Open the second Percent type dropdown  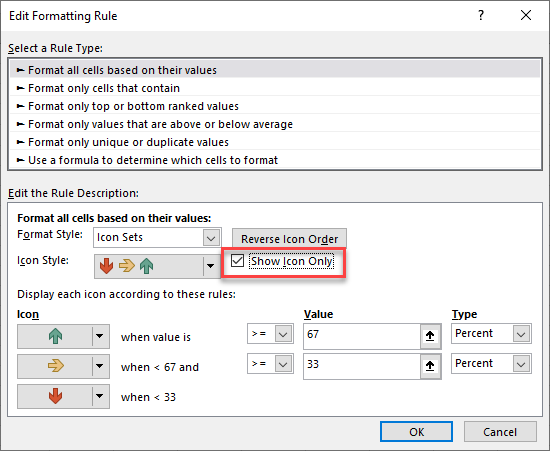(521, 364)
